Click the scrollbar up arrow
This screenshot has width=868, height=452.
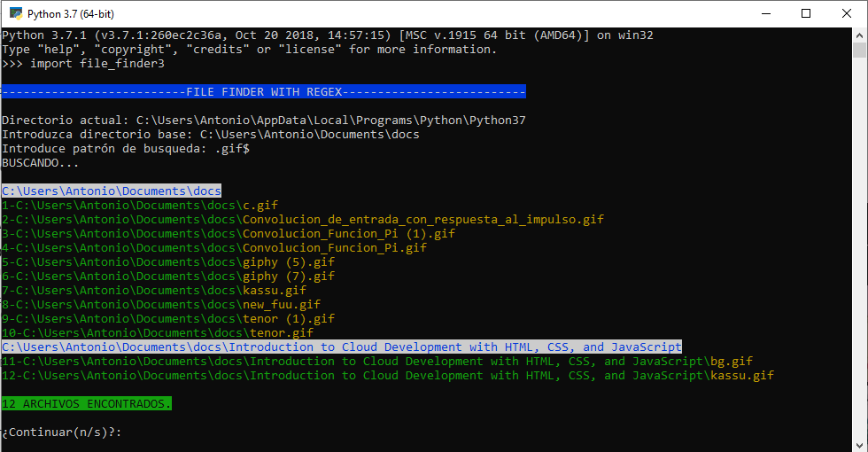tap(859, 35)
